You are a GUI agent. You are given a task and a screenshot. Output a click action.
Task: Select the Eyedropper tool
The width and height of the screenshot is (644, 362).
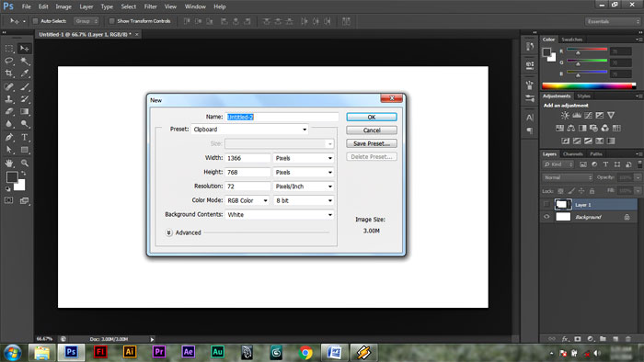click(25, 74)
